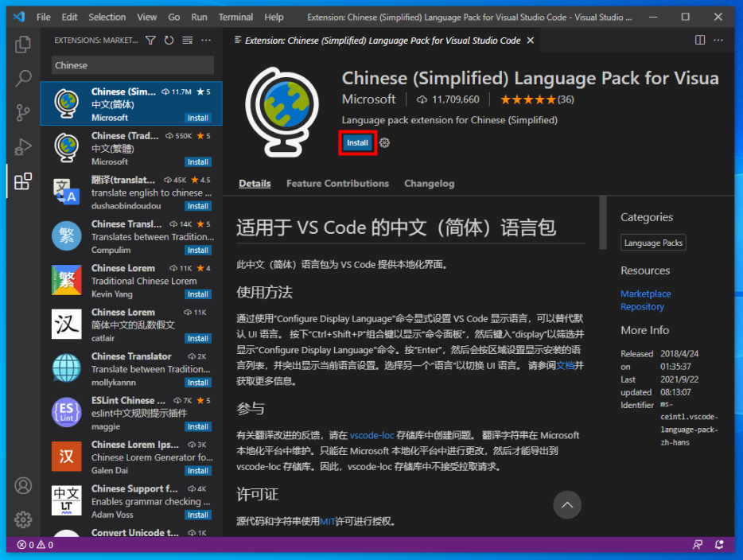Open the Explorer view in activity bar

(x=23, y=45)
